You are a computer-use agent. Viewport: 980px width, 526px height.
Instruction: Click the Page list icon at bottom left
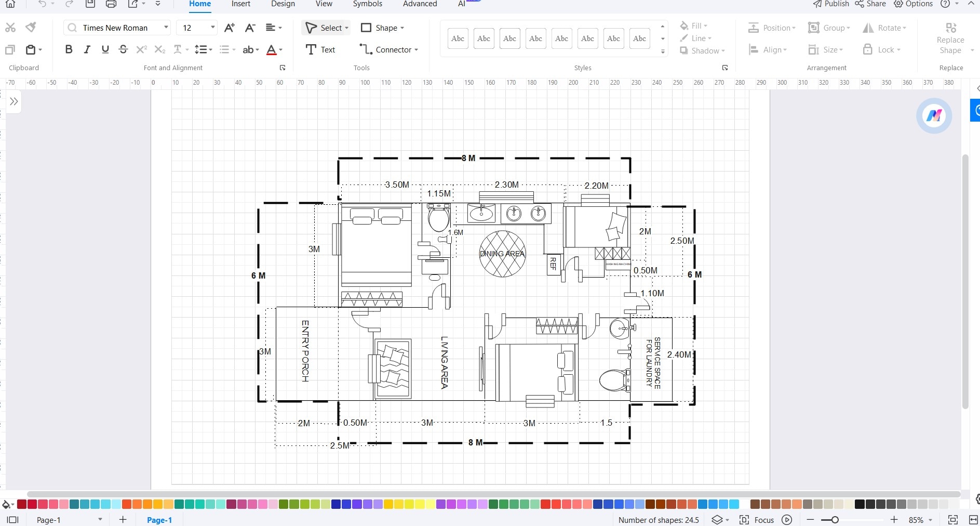click(13, 520)
